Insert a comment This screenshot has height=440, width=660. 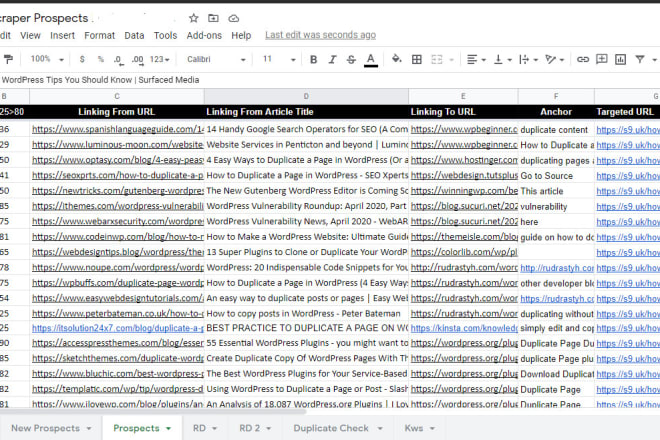[x=601, y=59]
